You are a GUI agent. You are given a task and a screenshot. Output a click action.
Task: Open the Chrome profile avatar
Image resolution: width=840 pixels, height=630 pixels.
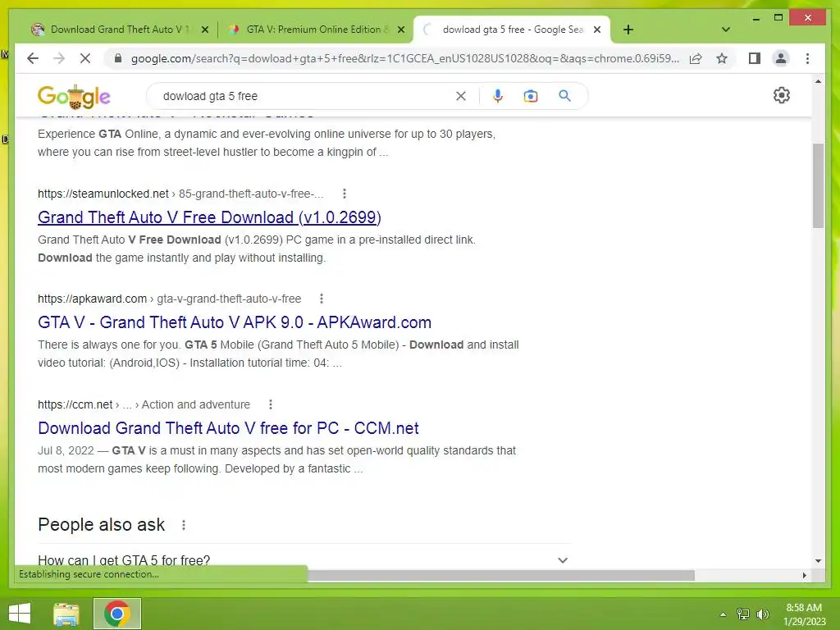point(781,58)
